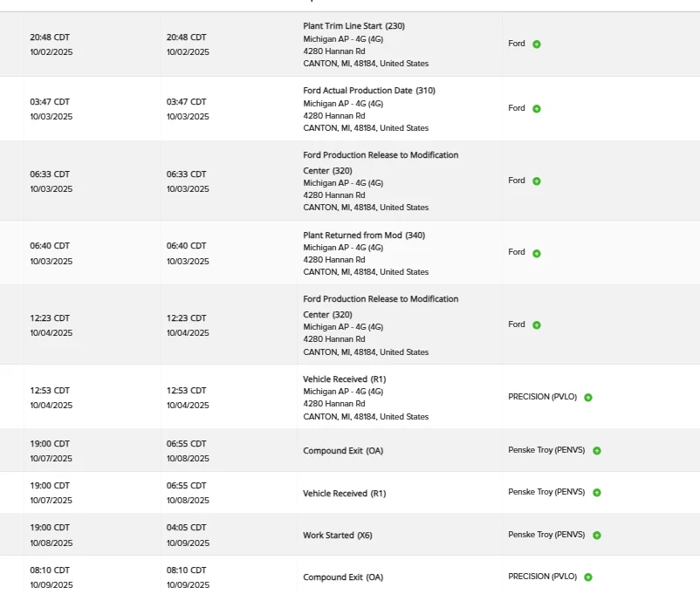Select the Ford Actual Production Date (310) event
Viewport: 700px width, 594px height.
[368, 91]
